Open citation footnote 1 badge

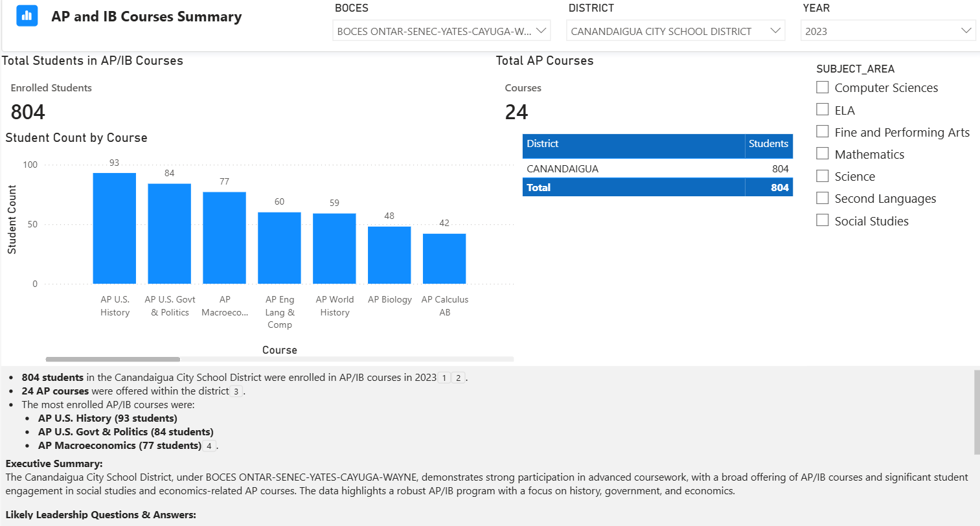click(444, 378)
